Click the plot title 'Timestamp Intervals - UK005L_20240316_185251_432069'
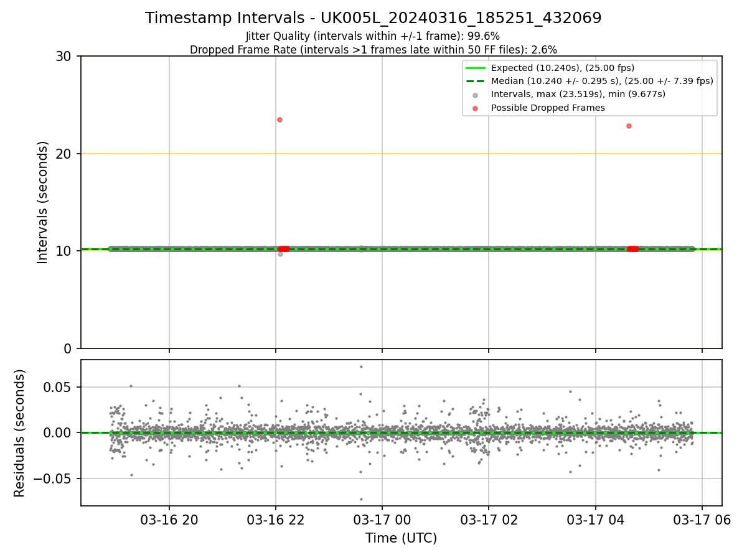Image resolution: width=747 pixels, height=560 pixels. (374, 18)
